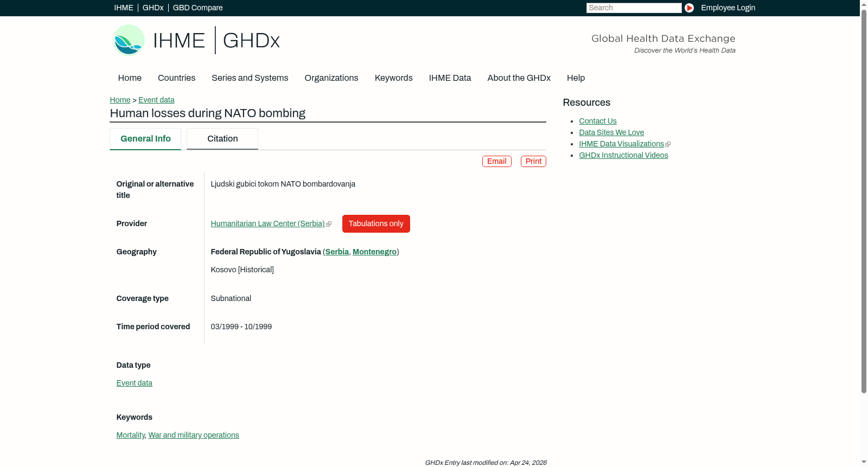868x467 pixels.
Task: Click the page title Human losses during NATO bombing
Action: point(208,113)
